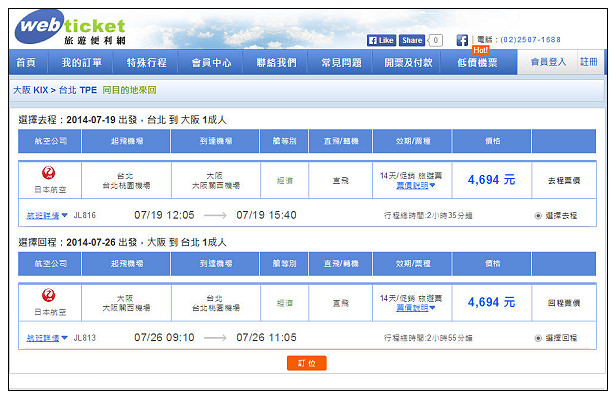Click outbound price 4,694 元
The width and height of the screenshot is (616, 399).
point(491,180)
